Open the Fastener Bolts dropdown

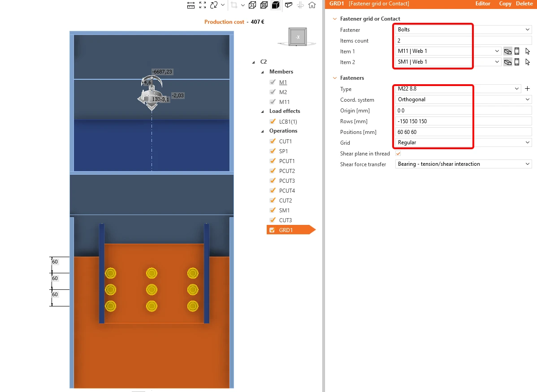tap(463, 30)
